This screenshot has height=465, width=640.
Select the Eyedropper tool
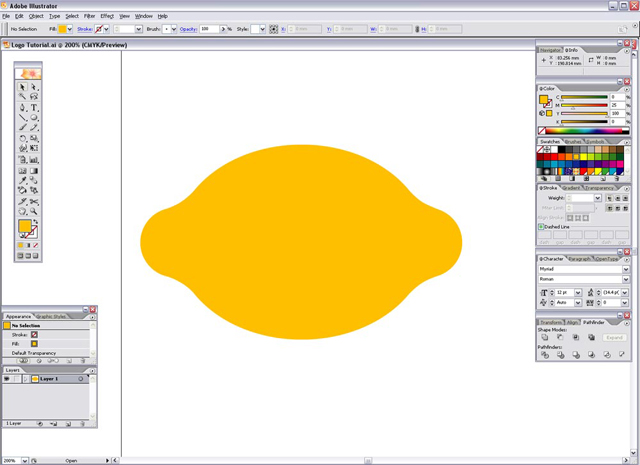tap(22, 180)
